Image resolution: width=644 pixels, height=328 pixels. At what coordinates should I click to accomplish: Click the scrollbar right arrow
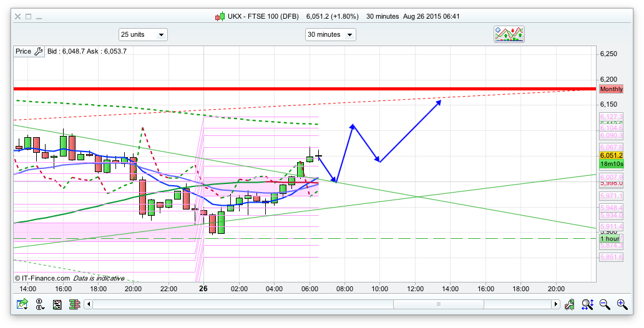pyautogui.click(x=555, y=304)
